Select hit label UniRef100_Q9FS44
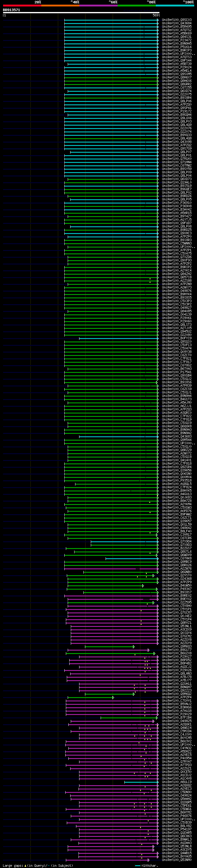The image size is (197, 868). click(177, 61)
